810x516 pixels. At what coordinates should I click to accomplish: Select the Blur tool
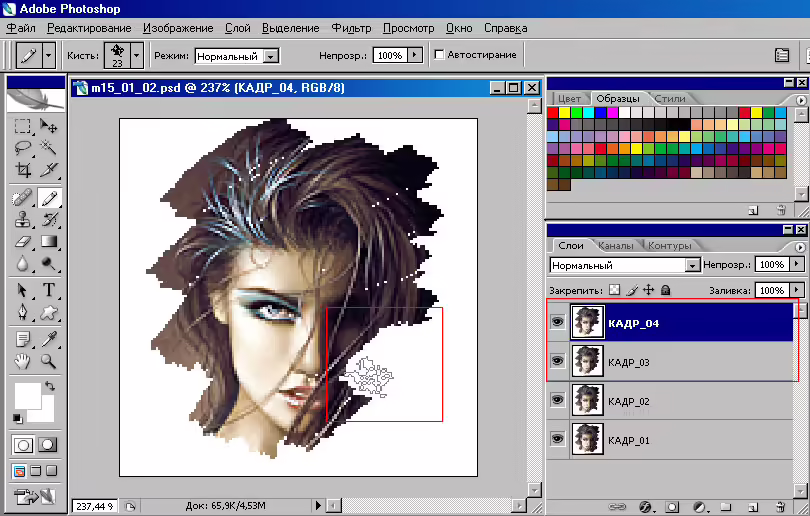click(x=22, y=264)
